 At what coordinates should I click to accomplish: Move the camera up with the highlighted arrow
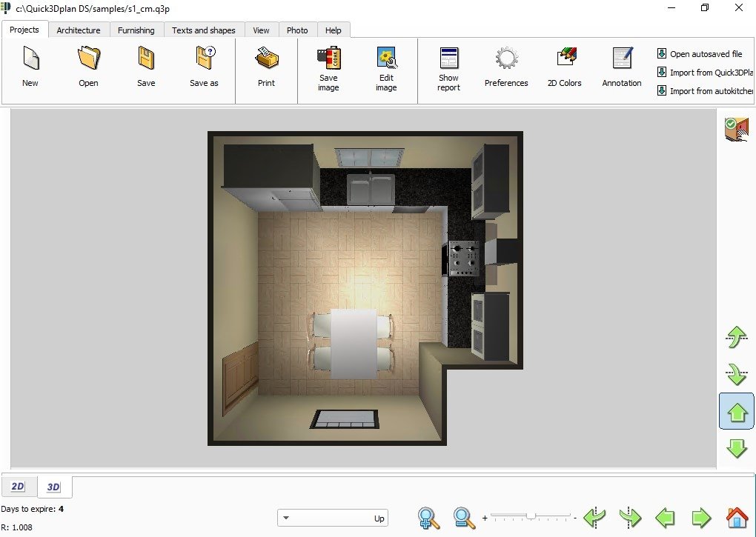coord(737,411)
